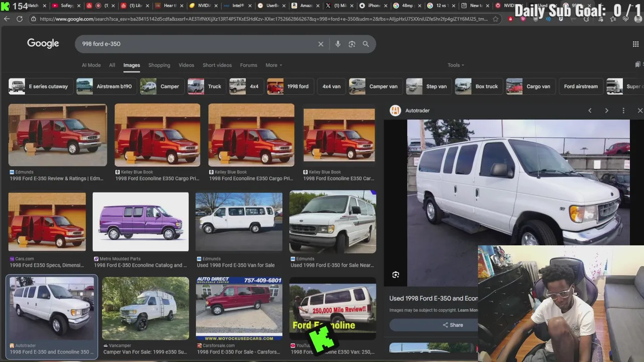Screen dimensions: 644x362
Task: Open the Forums tab
Action: (x=249, y=65)
